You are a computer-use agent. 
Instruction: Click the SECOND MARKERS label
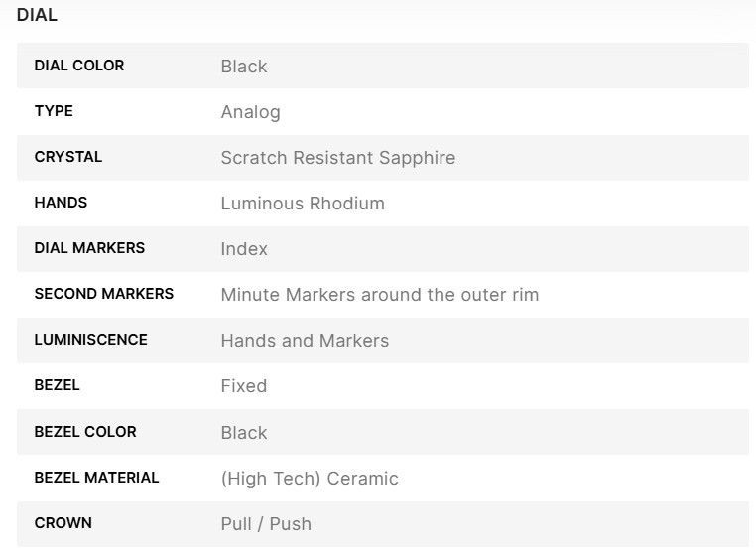coord(104,294)
